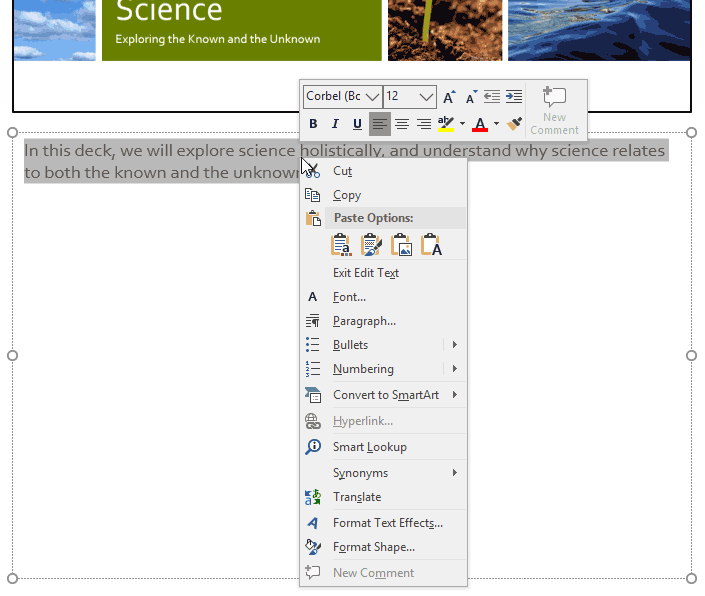The width and height of the screenshot is (705, 596).
Task: Open Format Shape... from context menu
Action: [x=373, y=547]
